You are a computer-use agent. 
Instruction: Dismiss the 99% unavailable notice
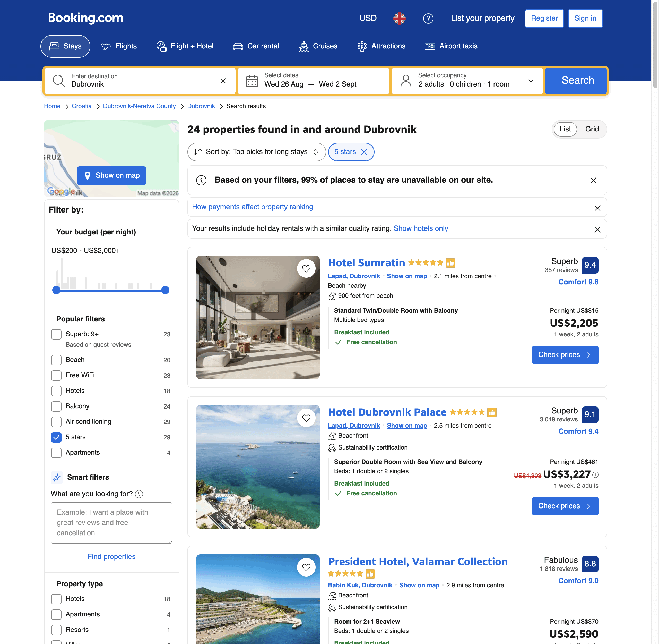(x=593, y=180)
